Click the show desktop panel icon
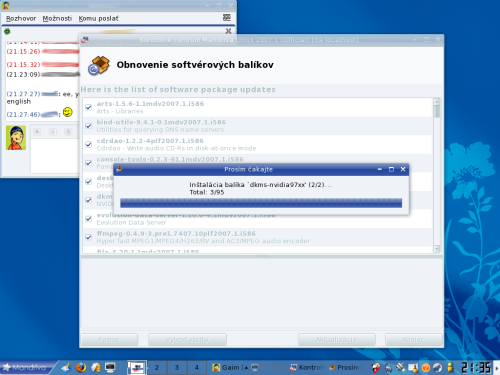The height and width of the screenshot is (375, 500). click(66, 367)
